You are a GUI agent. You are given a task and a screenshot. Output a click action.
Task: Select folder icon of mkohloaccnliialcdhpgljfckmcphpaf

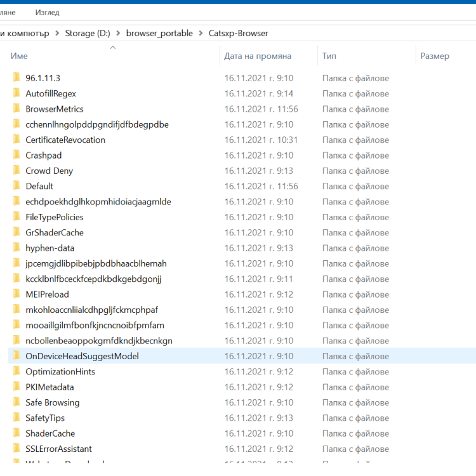17,310
